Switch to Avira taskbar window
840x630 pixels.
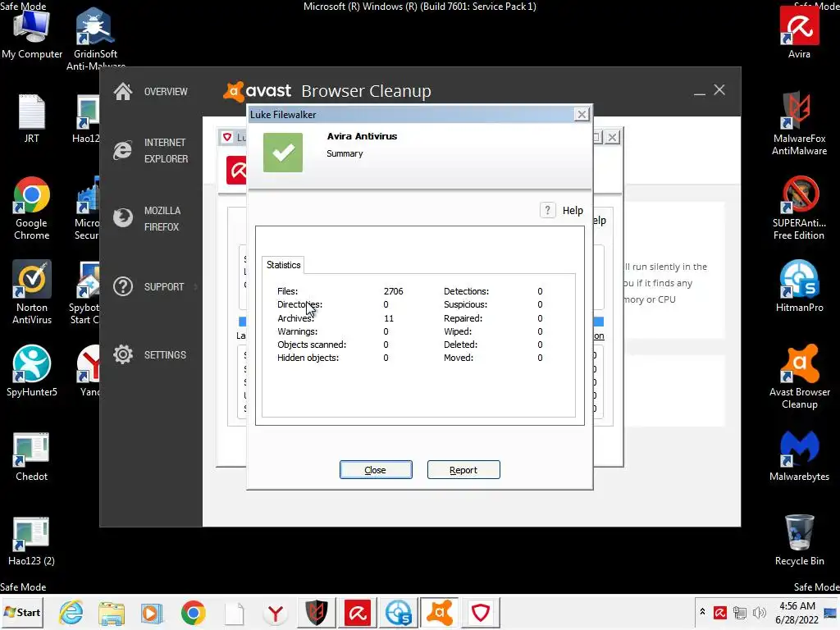click(x=358, y=612)
